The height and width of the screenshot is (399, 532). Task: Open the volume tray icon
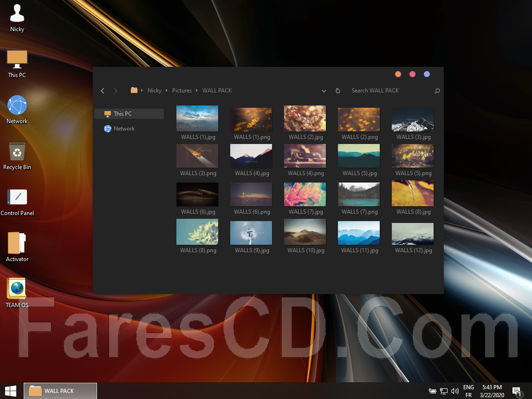(454, 391)
